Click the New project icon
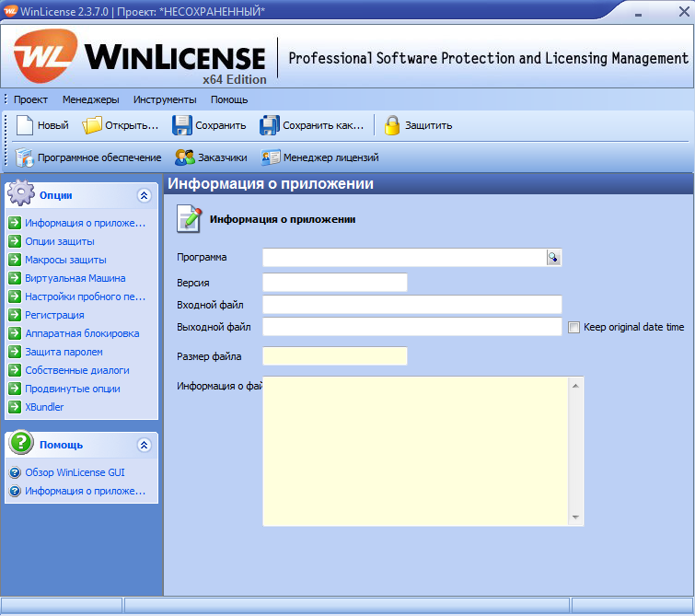 (25, 125)
